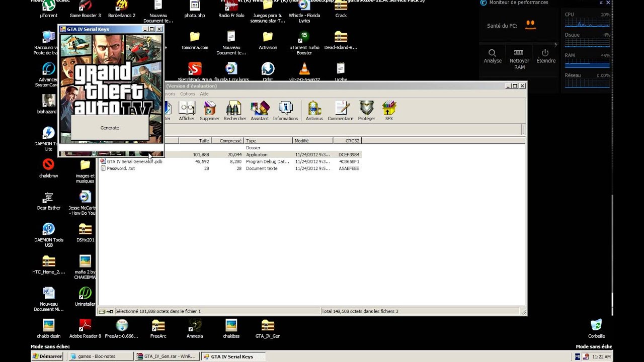Show archive Informations in WinRAR
The image size is (644, 362).
click(x=285, y=111)
